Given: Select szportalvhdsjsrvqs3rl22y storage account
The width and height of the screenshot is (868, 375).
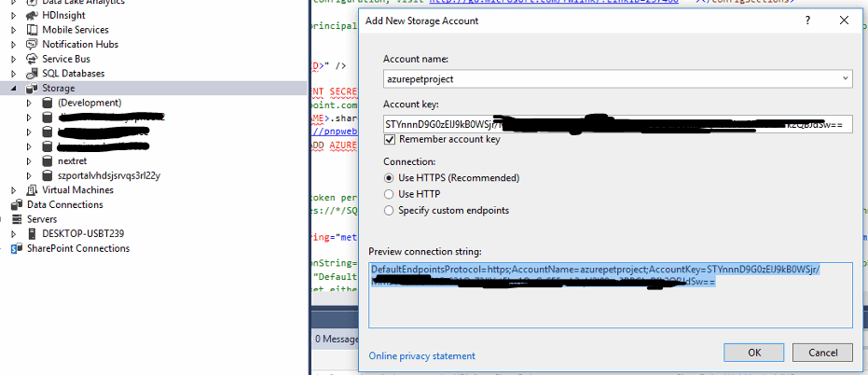Looking at the screenshot, I should click(109, 175).
